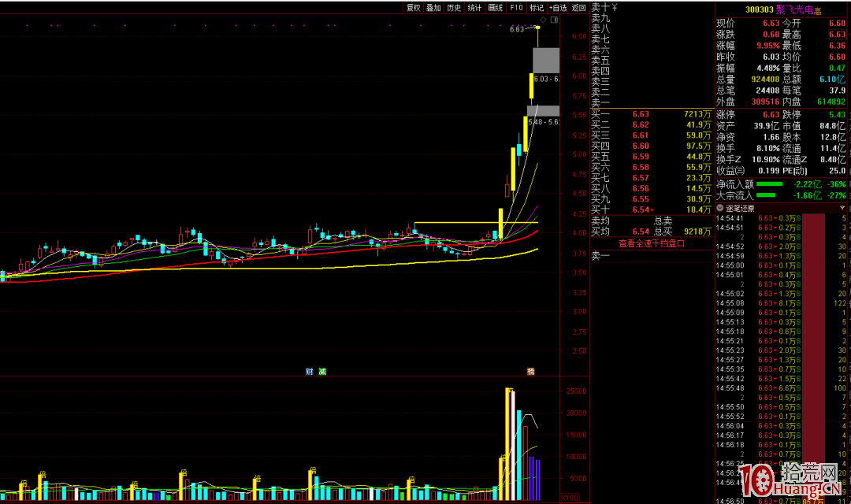Activate the 画线 drawing tool

coord(496,8)
